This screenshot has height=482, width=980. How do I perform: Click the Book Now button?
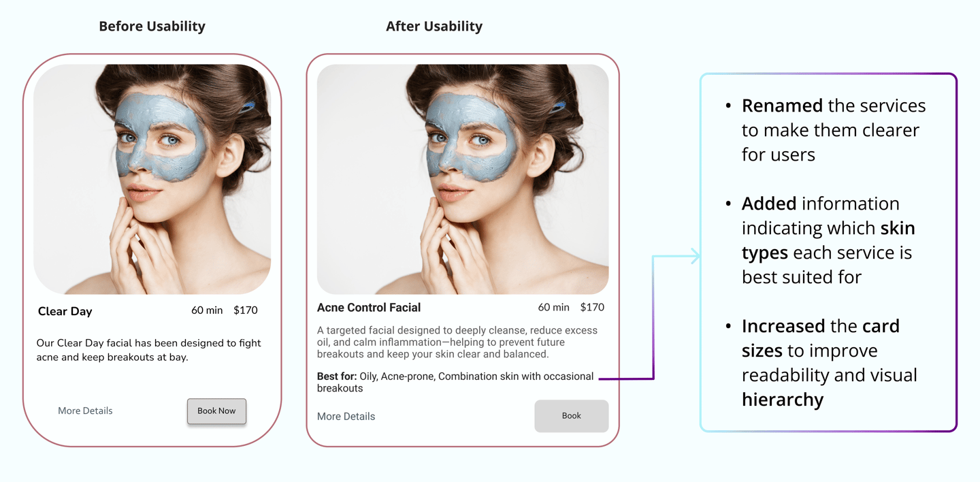point(216,411)
